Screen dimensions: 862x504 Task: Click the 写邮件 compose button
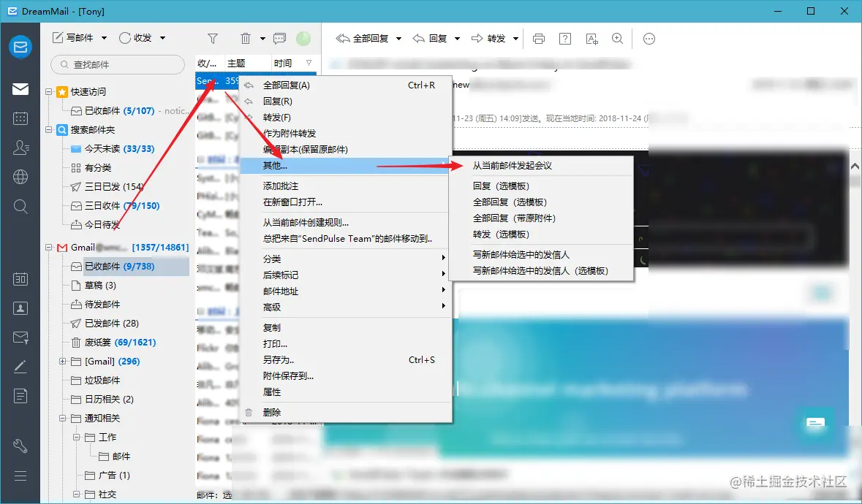point(73,38)
